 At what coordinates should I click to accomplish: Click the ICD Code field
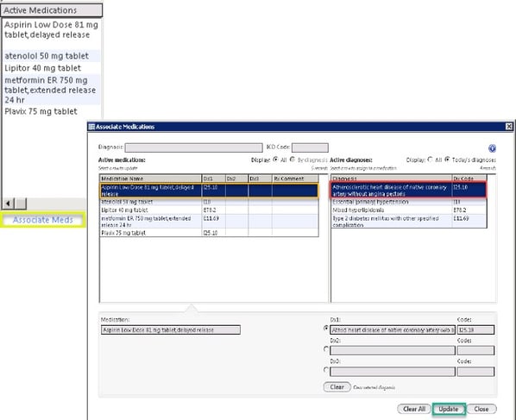(x=310, y=147)
